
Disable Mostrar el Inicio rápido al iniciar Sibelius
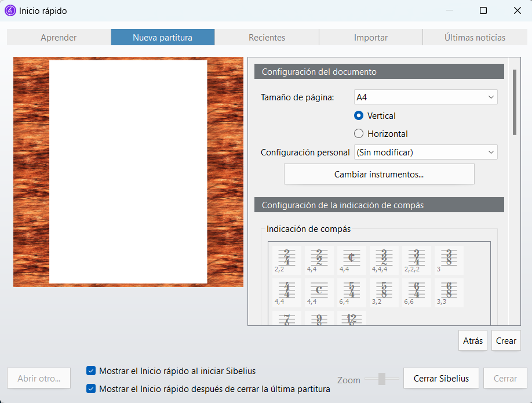click(91, 370)
